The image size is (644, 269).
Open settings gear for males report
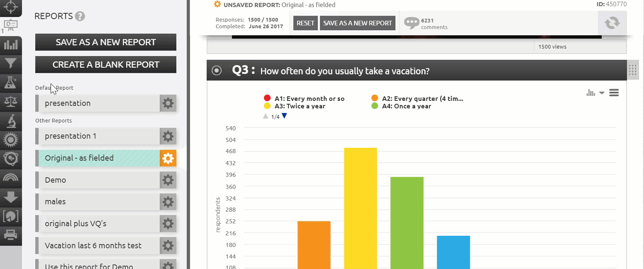point(168,202)
